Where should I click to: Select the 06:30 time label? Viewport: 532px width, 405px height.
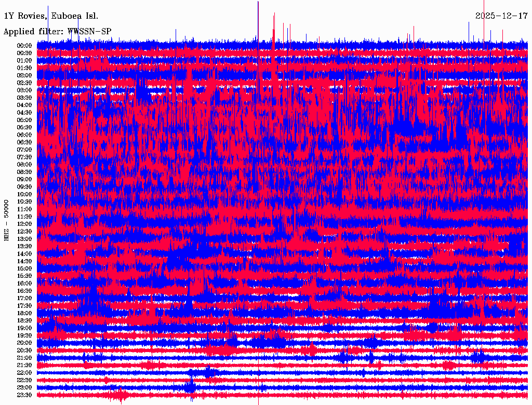[24, 142]
